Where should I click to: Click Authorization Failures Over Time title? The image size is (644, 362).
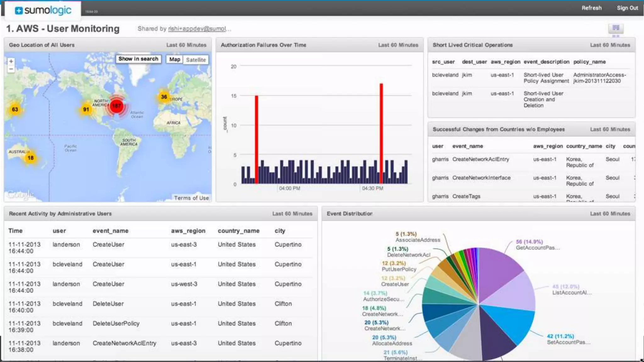263,45
